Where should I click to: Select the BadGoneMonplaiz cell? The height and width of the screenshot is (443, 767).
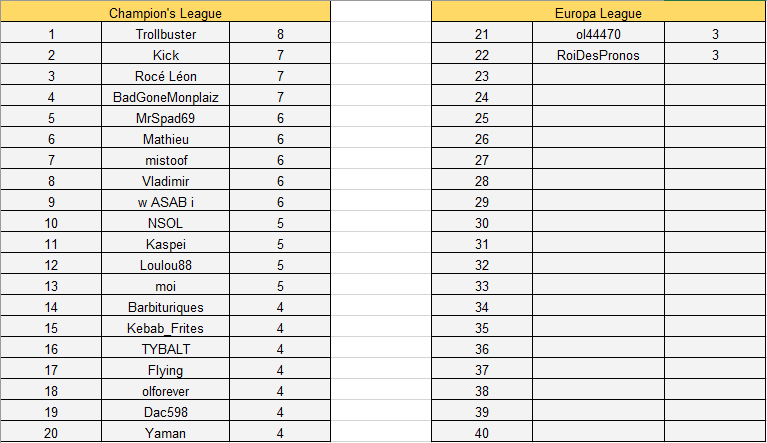[166, 97]
